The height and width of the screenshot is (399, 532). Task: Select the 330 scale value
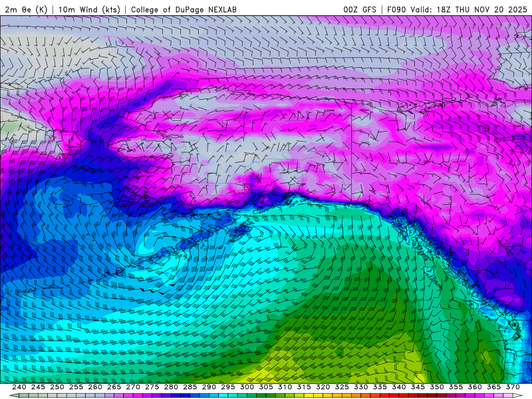tap(361, 387)
